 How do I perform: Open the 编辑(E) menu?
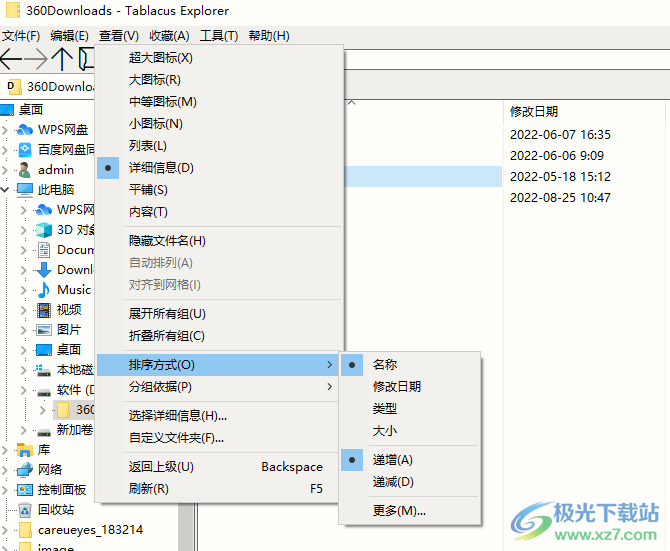69,36
